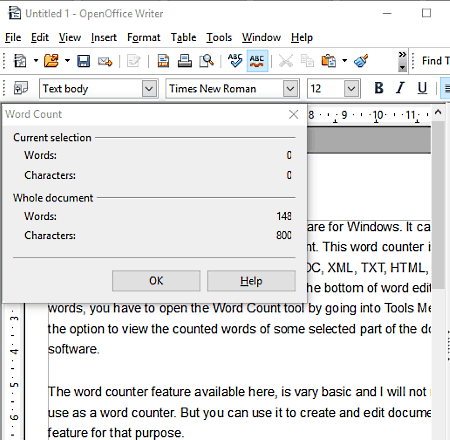
Task: Click the vertical ruler at mark 4
Action: coord(14,351)
